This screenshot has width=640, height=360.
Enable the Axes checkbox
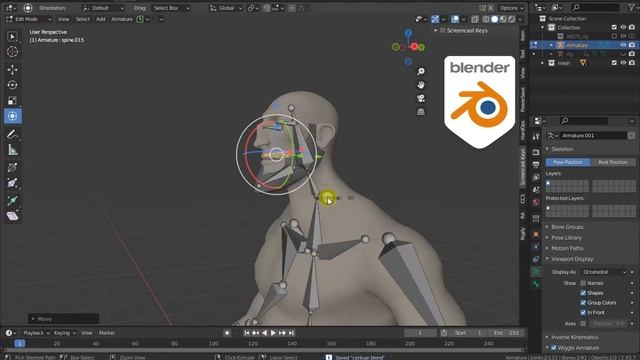pyautogui.click(x=583, y=323)
